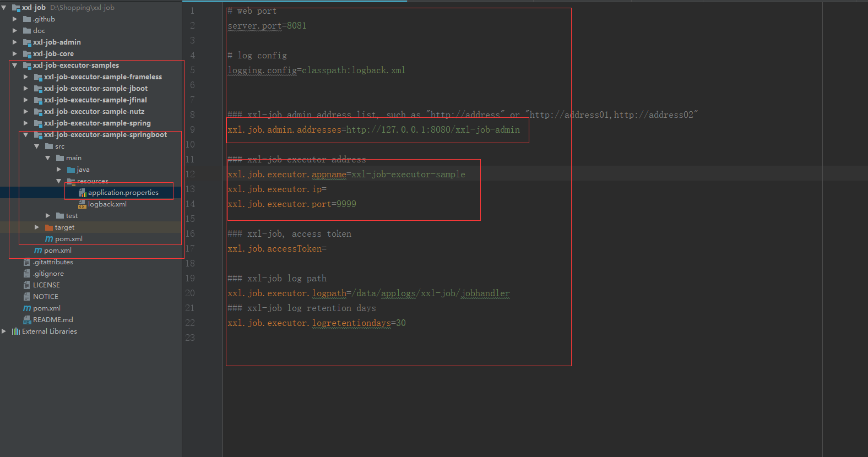868x457 pixels.
Task: Click line number 12 in gutter
Action: (x=190, y=175)
